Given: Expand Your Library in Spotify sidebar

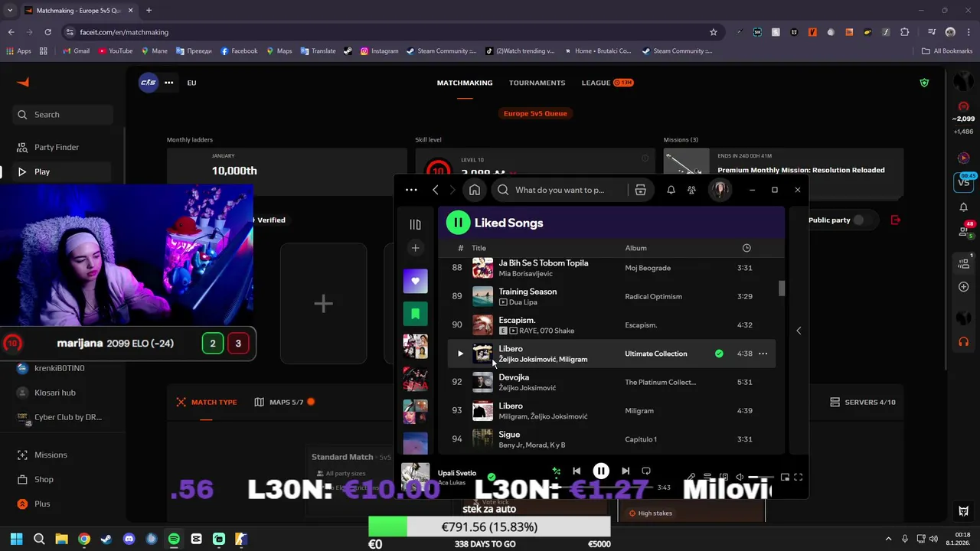Looking at the screenshot, I should tap(415, 224).
